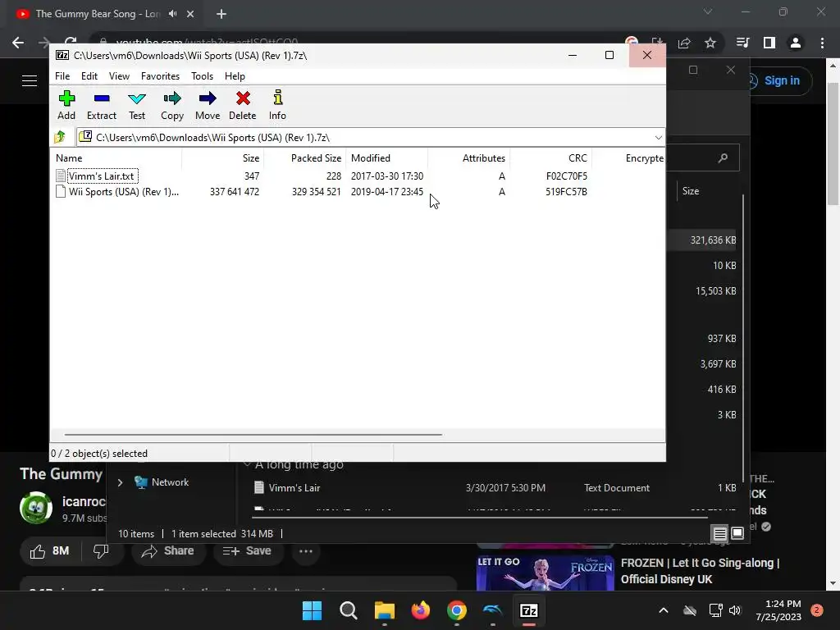Open the YouTube hamburger guide menu
840x630 pixels.
click(x=30, y=81)
